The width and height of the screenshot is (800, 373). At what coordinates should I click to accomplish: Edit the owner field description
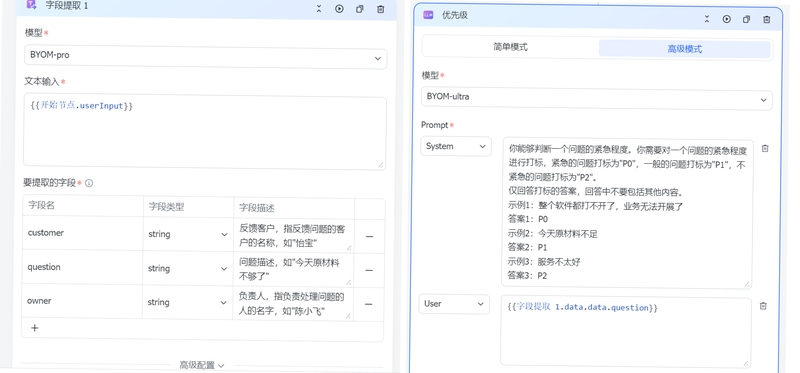(x=293, y=304)
